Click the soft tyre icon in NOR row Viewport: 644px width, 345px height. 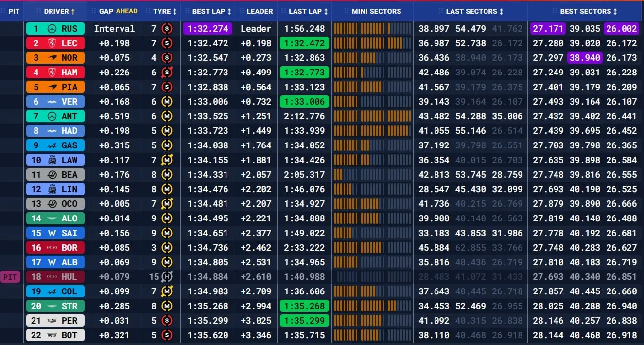click(x=167, y=58)
